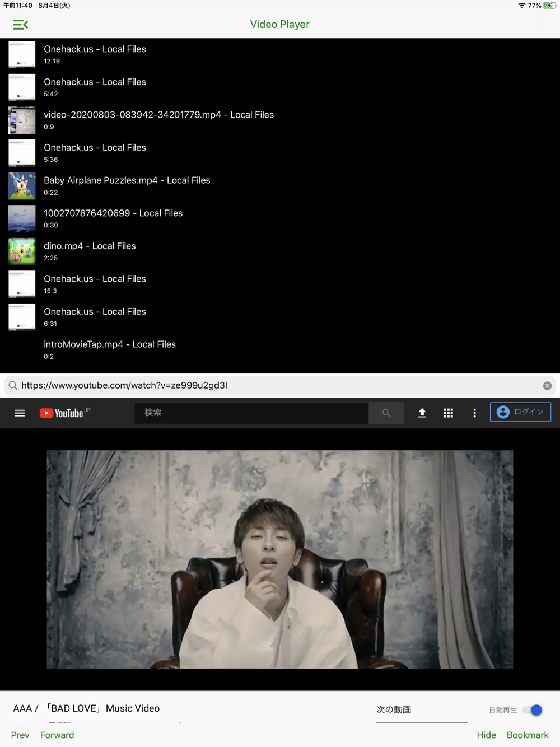
Task: Clear the URL bar with the X icon
Action: click(547, 386)
